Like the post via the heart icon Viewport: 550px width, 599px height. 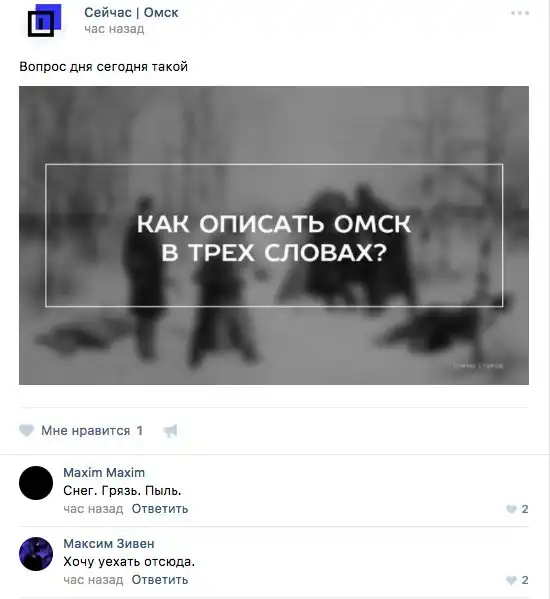click(27, 431)
